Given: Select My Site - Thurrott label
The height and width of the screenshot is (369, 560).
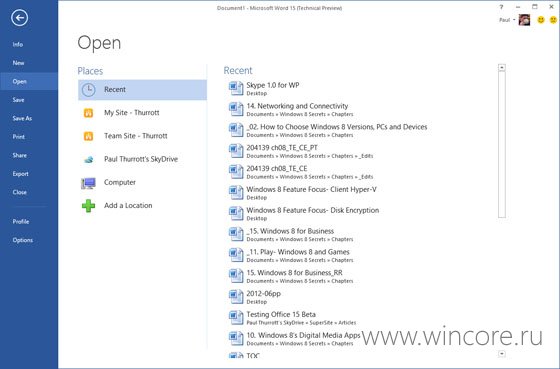Looking at the screenshot, I should 132,113.
